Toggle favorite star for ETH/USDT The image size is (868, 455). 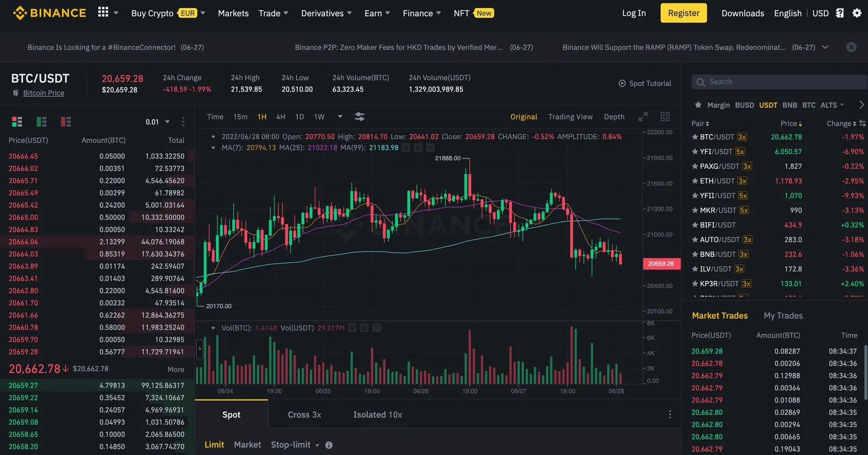pos(695,181)
